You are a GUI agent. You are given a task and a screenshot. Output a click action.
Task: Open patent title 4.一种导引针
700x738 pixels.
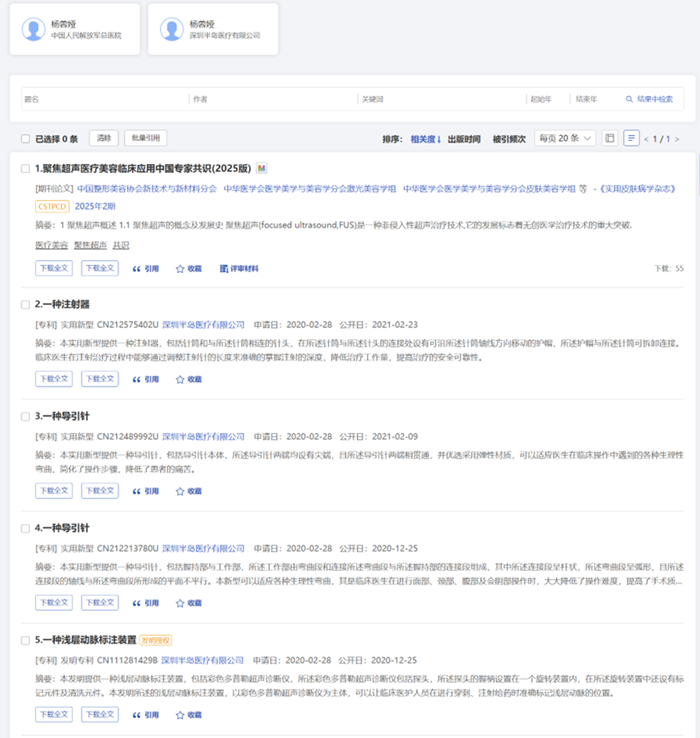(62, 529)
